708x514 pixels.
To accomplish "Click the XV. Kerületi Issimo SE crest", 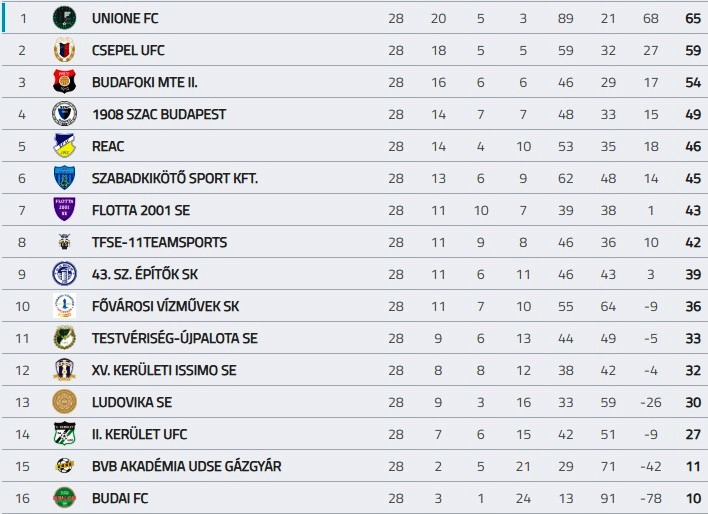I will click(64, 370).
